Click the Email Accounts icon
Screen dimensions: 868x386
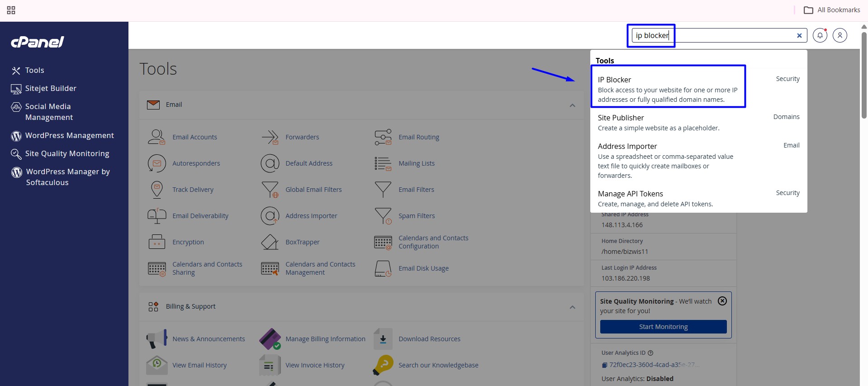[157, 137]
